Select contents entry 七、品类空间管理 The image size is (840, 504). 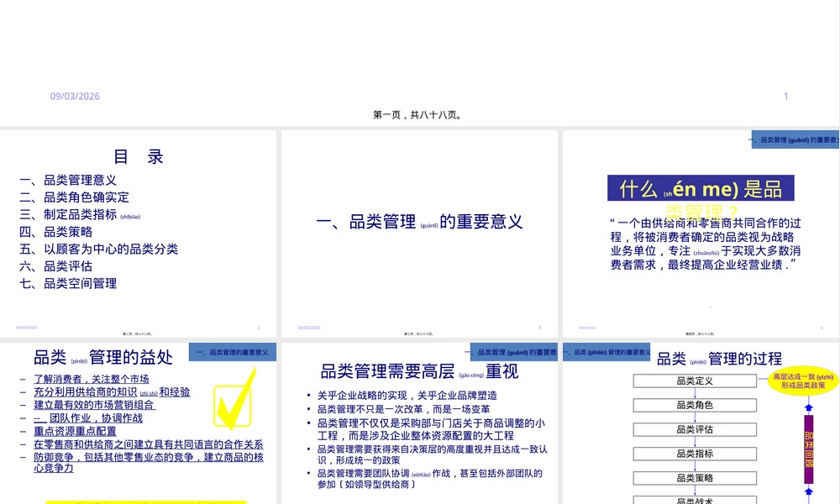68,283
